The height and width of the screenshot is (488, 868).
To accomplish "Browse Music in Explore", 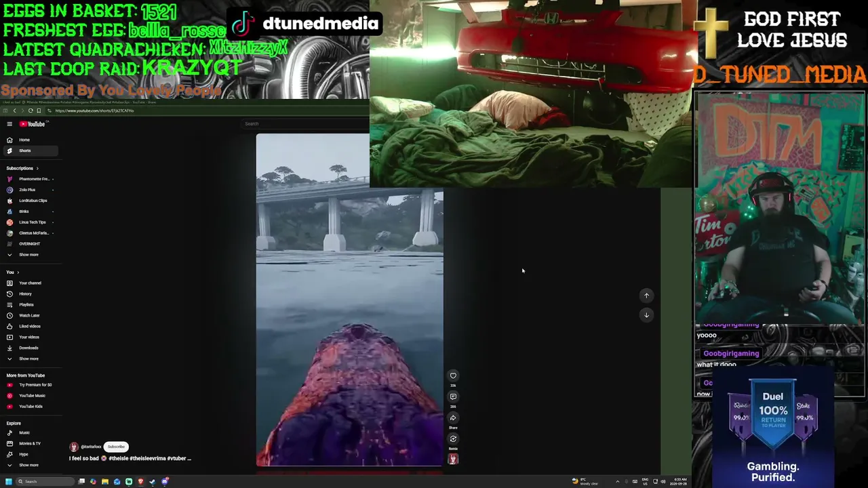I will 30,432.
